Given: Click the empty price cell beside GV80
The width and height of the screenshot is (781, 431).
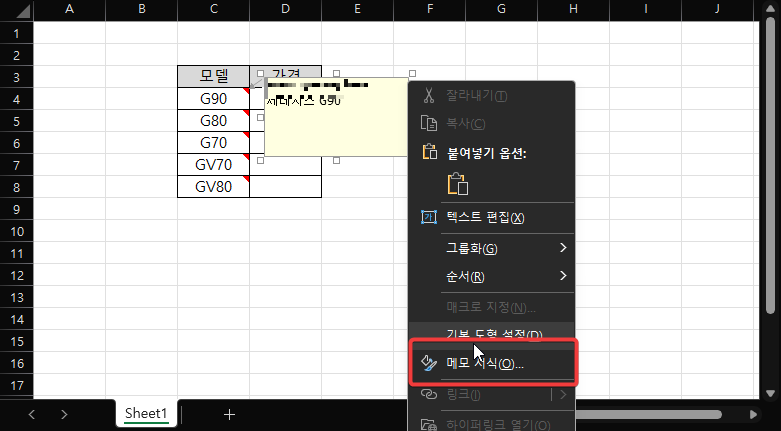Looking at the screenshot, I should [x=285, y=186].
